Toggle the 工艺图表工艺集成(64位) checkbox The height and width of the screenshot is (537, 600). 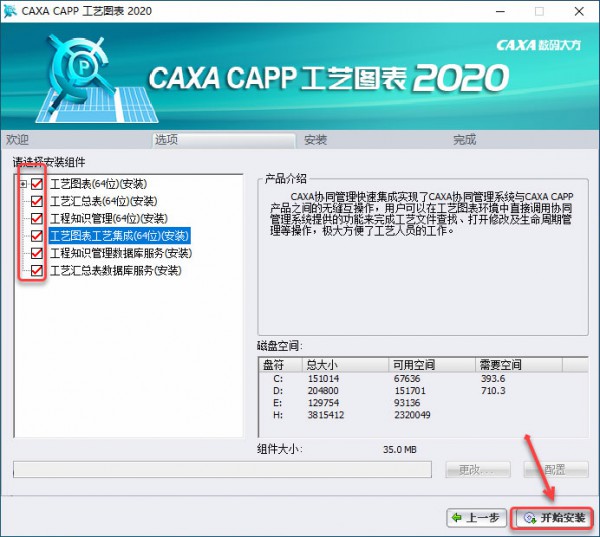pyautogui.click(x=38, y=236)
